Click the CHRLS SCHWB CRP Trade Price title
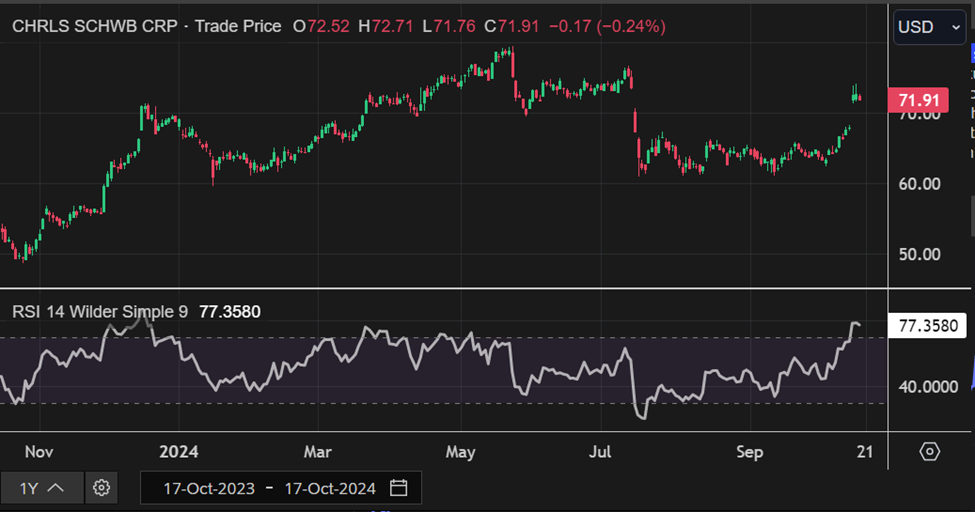 coord(146,27)
